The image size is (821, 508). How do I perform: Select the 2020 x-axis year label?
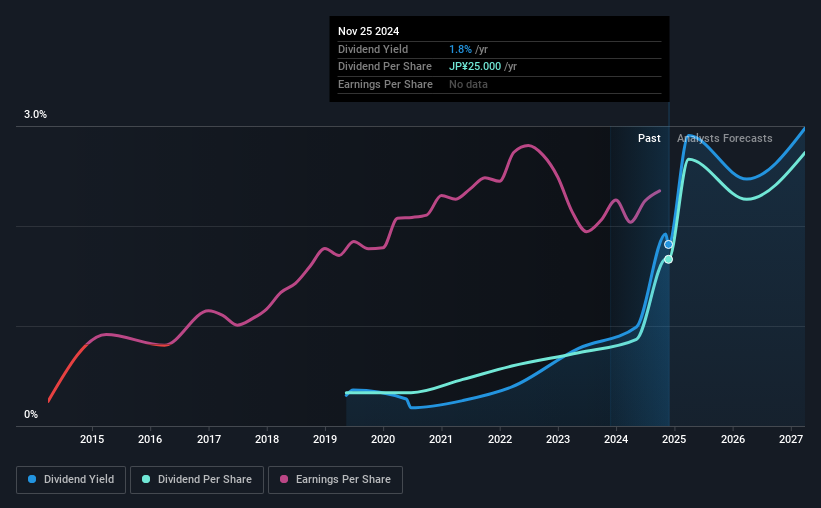coord(383,439)
